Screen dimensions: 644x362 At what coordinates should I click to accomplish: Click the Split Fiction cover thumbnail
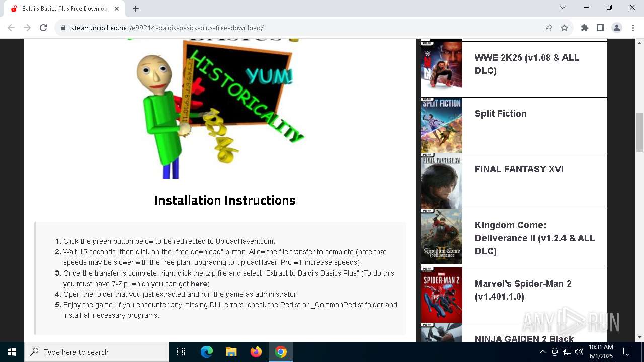[x=442, y=125]
